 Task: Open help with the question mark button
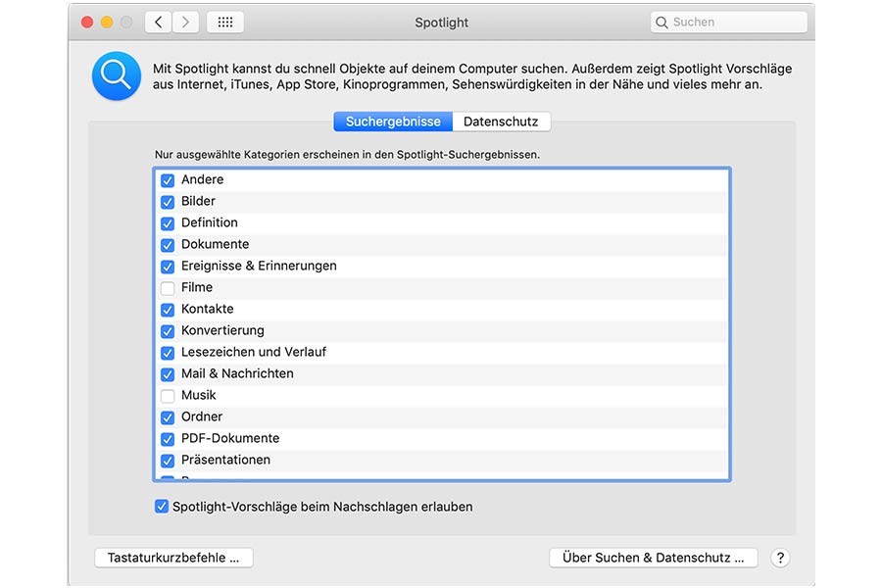[x=780, y=558]
